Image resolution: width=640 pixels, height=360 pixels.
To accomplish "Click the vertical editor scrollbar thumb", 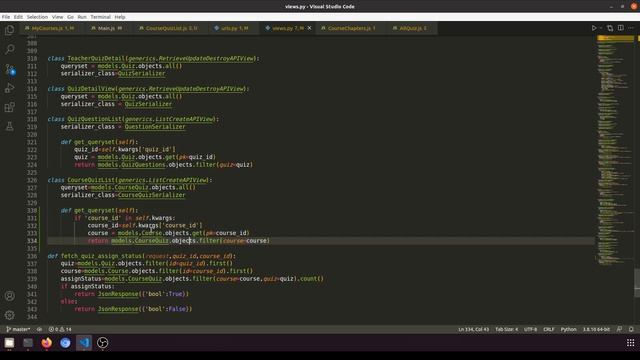I will tap(637, 283).
